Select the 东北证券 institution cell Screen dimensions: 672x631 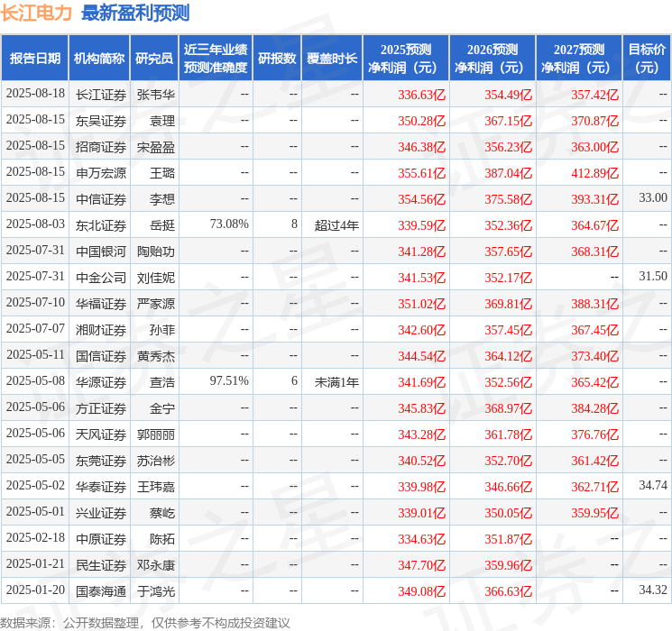click(x=101, y=225)
